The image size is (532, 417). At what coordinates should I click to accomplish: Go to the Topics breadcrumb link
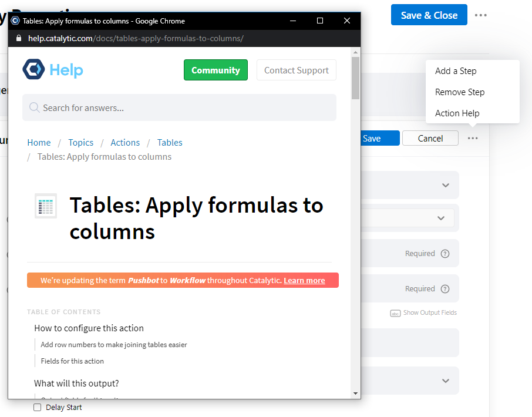click(x=81, y=143)
